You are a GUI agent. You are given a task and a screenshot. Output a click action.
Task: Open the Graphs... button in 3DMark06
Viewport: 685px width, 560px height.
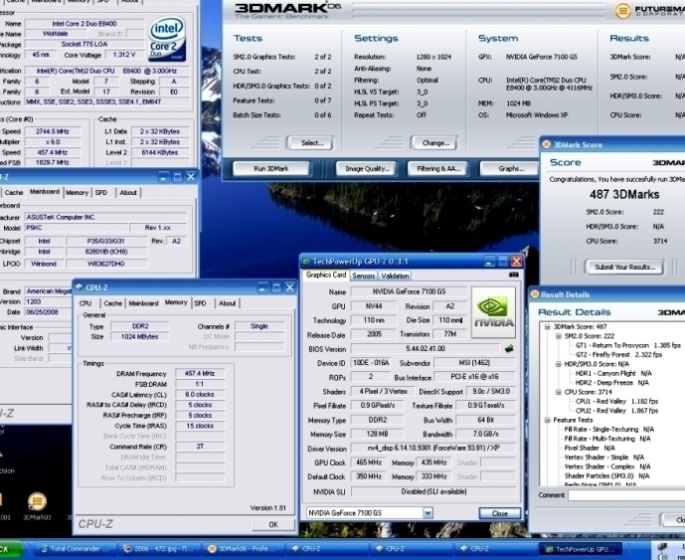point(510,169)
